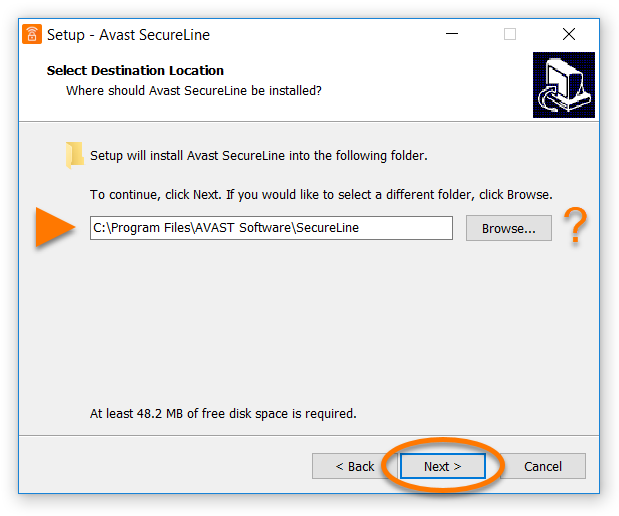
Task: Click the Avast SecureLine orange lock icon
Action: point(32,34)
